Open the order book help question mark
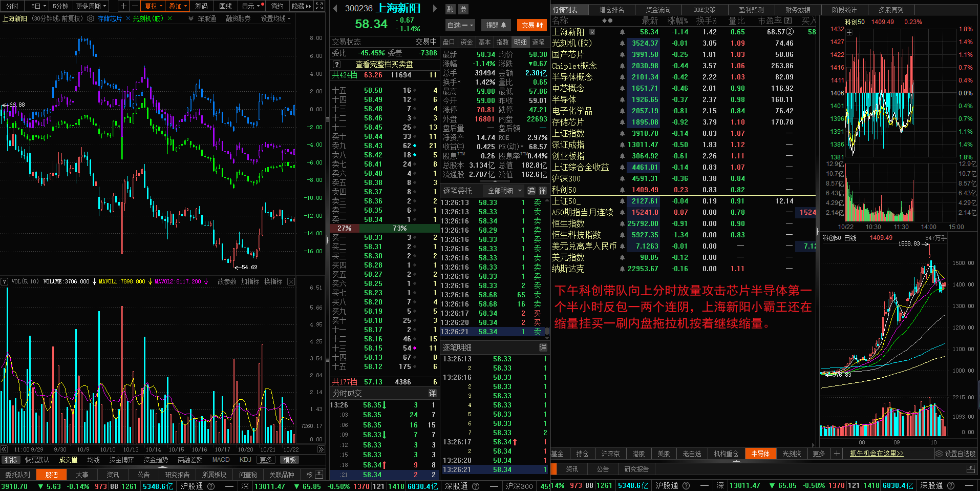 (336, 65)
